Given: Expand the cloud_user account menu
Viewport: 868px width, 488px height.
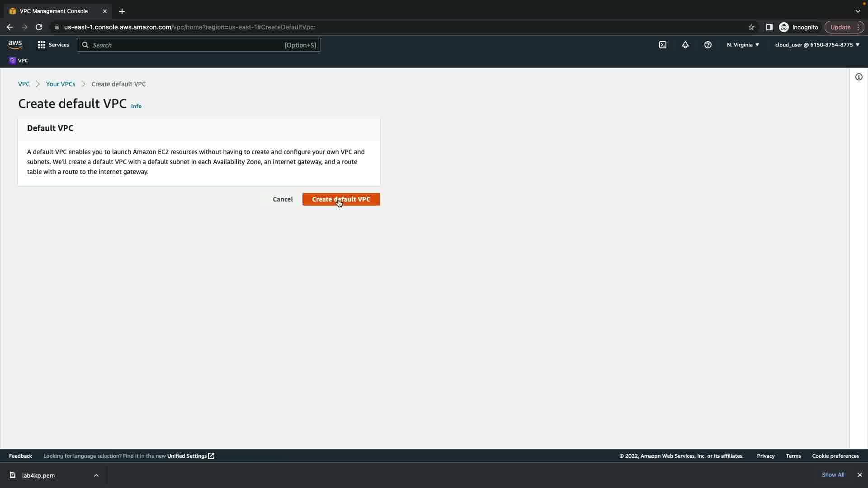Looking at the screenshot, I should (817, 45).
